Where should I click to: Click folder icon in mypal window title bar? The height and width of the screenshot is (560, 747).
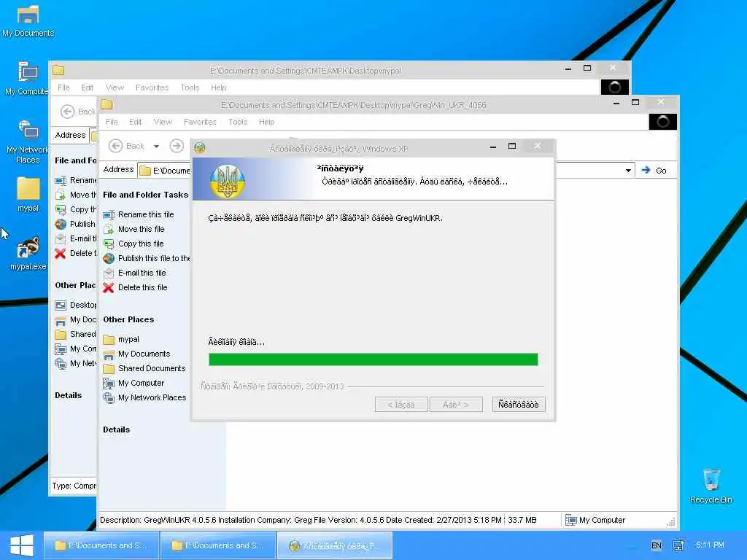pyautogui.click(x=58, y=71)
